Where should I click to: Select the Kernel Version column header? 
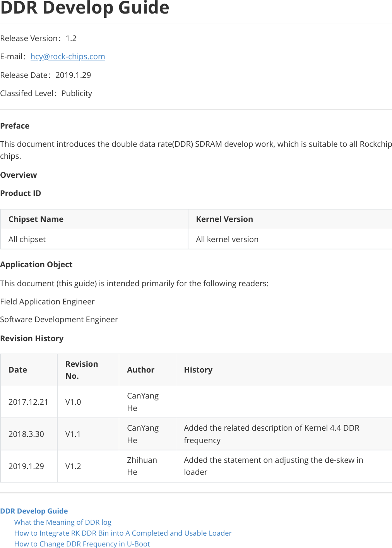click(224, 219)
